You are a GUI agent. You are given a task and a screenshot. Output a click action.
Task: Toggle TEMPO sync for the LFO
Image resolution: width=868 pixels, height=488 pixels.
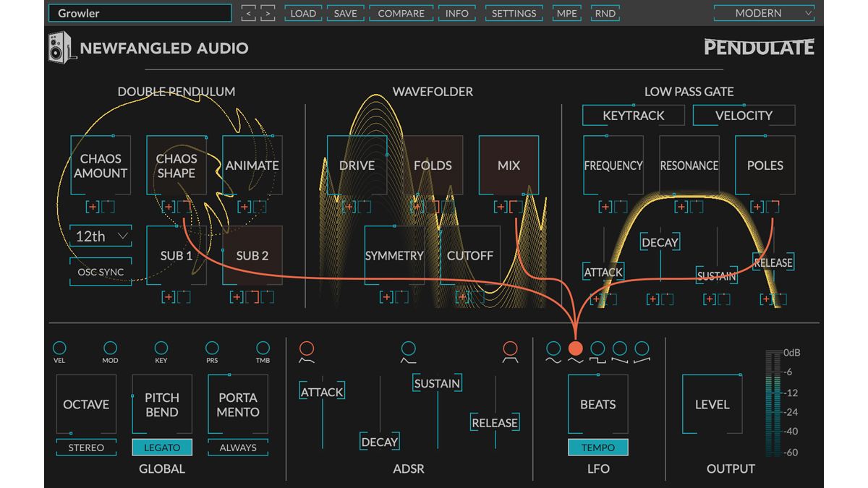point(598,448)
